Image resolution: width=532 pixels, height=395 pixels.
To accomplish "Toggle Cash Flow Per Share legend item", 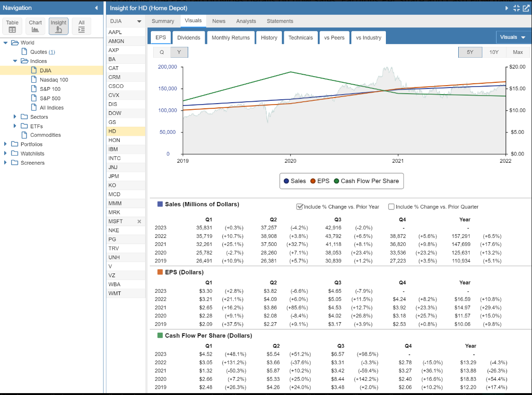I will click(366, 181).
